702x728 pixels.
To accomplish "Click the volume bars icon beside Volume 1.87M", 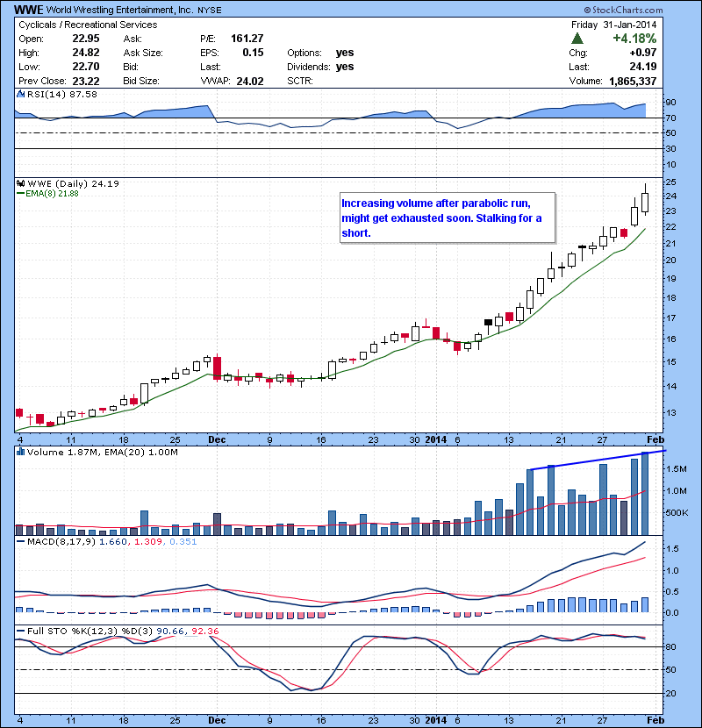I will 20,452.
